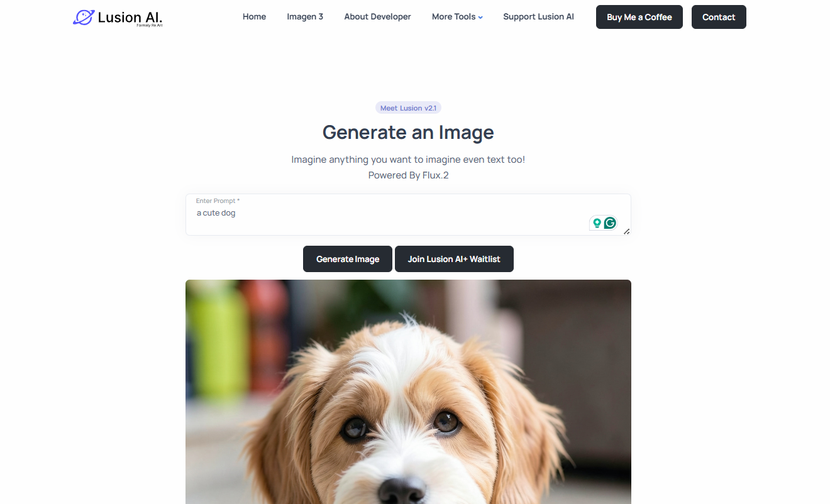Open the Contact button
This screenshot has width=830, height=504.
pos(719,17)
